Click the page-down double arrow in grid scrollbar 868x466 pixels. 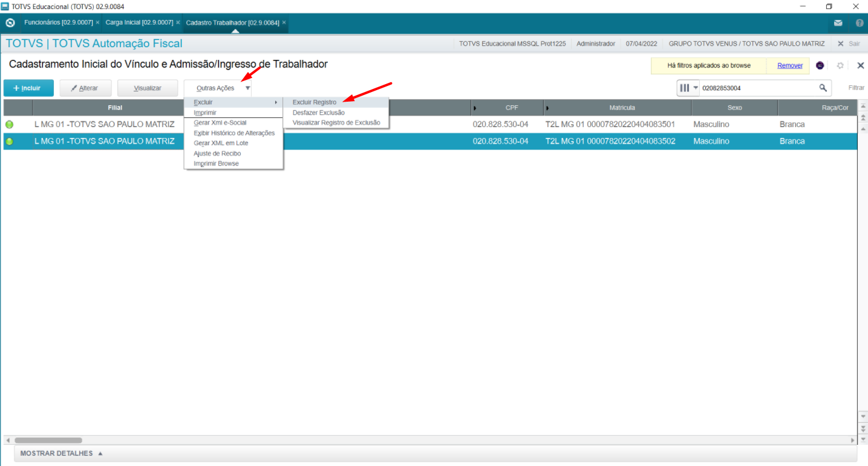click(863, 428)
